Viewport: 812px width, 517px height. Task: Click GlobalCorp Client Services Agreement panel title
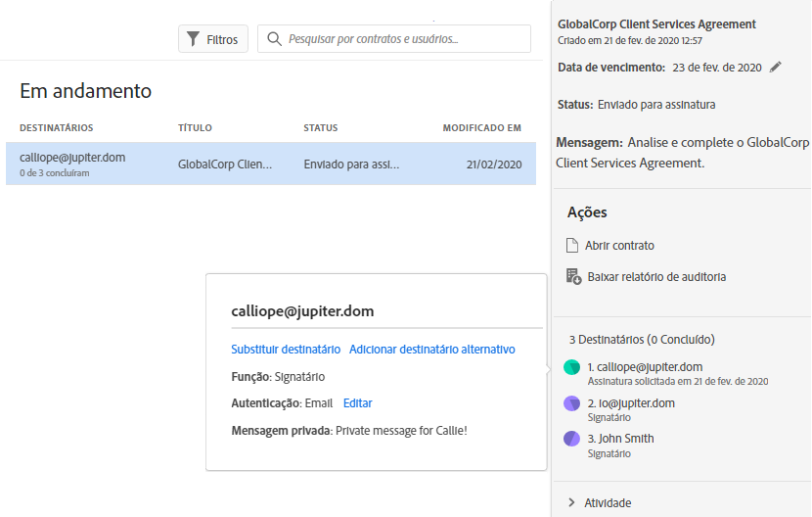pyautogui.click(x=656, y=23)
